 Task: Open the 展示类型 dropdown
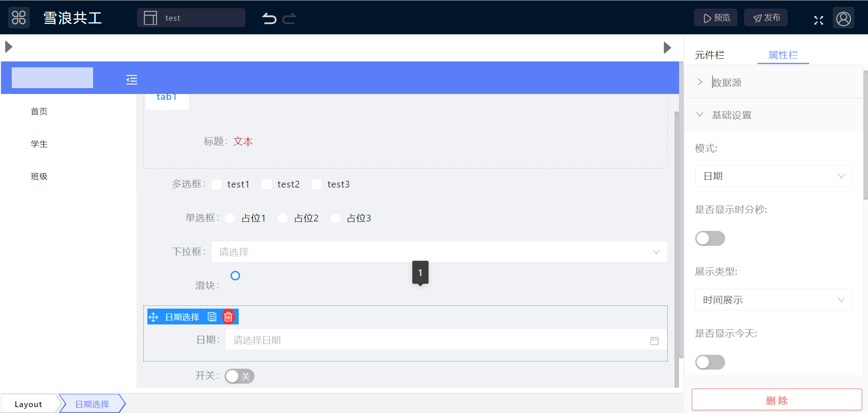(774, 300)
